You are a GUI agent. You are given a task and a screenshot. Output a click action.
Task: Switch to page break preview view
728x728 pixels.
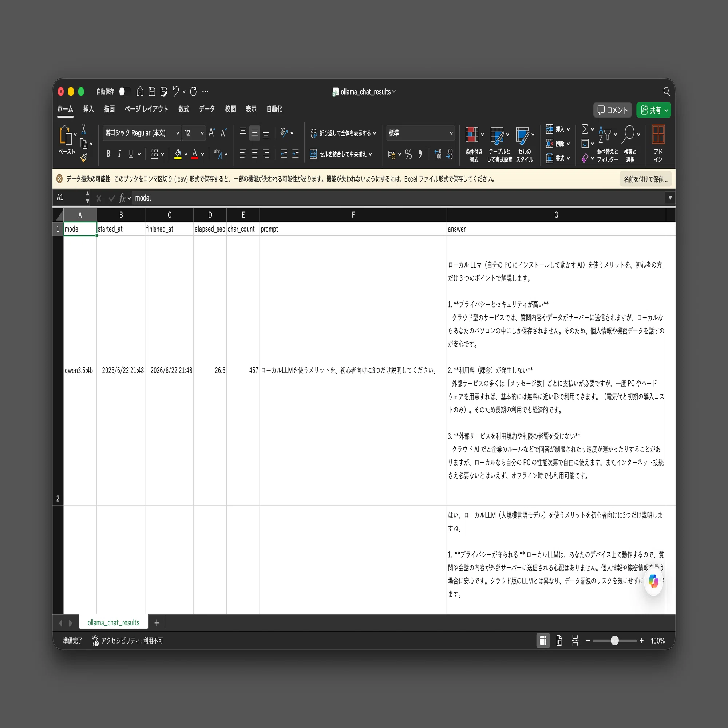[575, 641]
